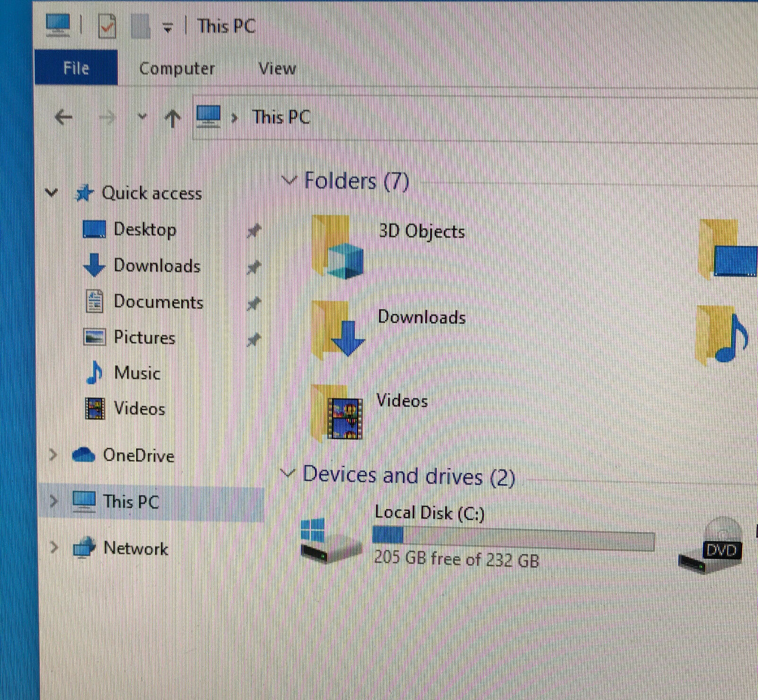Click the pin icon next to sidebar Downloads
Image resolution: width=758 pixels, height=700 pixels.
pyautogui.click(x=254, y=268)
